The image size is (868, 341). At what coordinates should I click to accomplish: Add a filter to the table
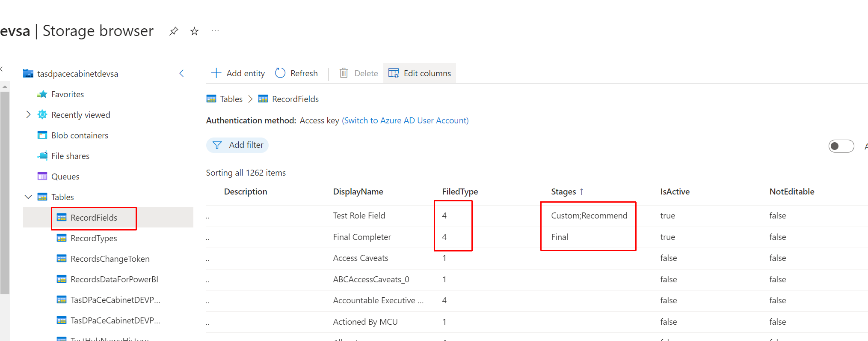coord(238,145)
